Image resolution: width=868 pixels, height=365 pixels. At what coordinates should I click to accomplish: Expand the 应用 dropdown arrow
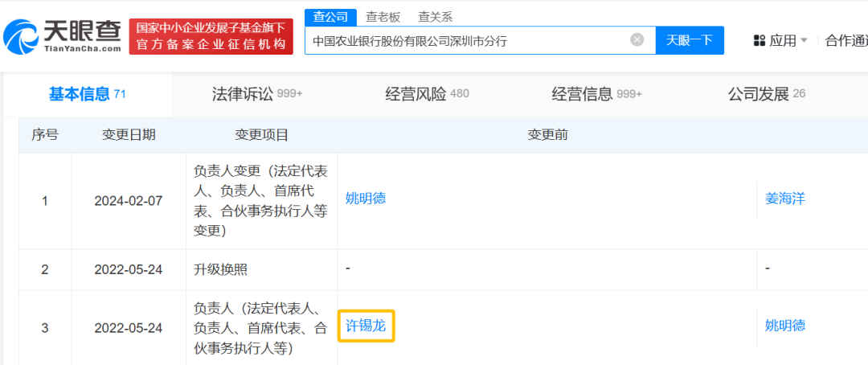click(x=805, y=40)
